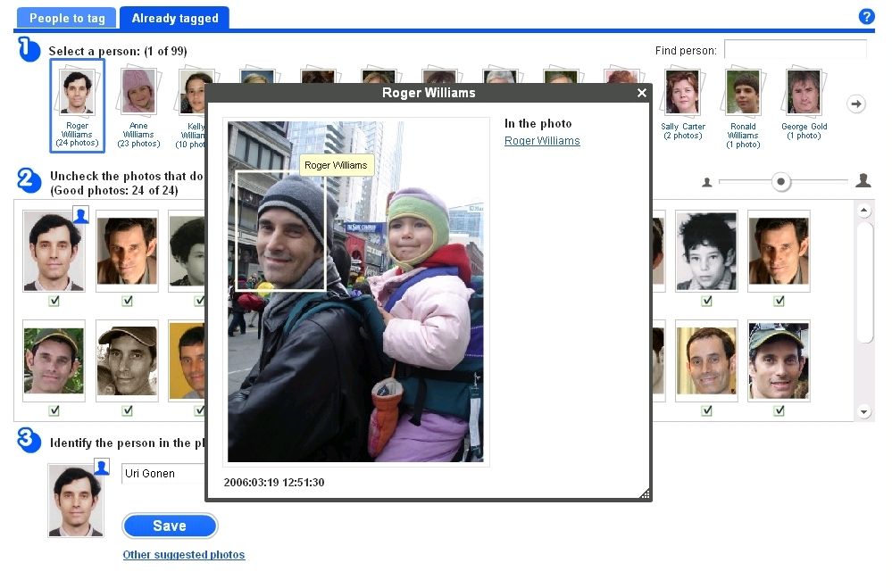Toggle checkbox under the green cap photo bottom-right
Screen dimensions: 892x588
779,410
